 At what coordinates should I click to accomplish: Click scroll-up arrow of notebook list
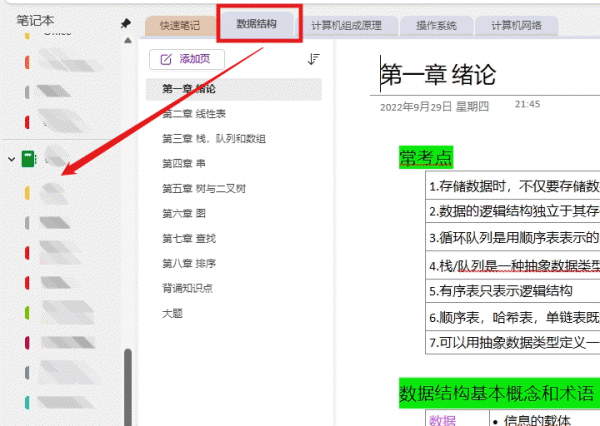(x=128, y=41)
